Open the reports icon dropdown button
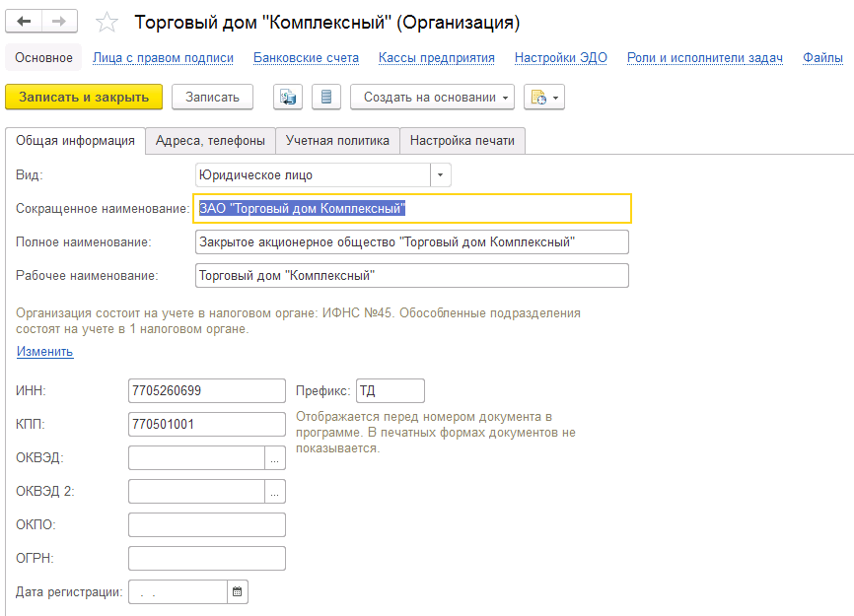This screenshot has height=616, width=854. 543,97
